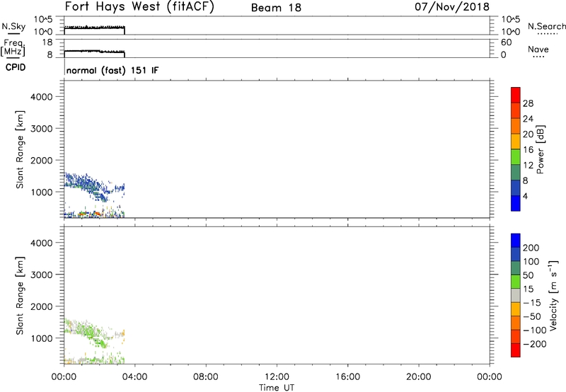Click the 'N.Sky' legend label
Image resolution: width=566 pixels, height=392 pixels.
coord(13,26)
